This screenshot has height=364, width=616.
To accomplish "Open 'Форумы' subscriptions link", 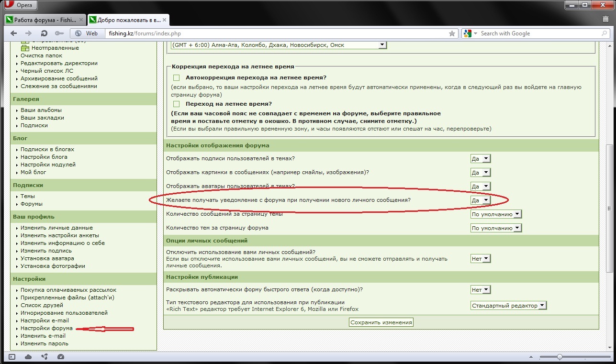I will click(x=32, y=204).
